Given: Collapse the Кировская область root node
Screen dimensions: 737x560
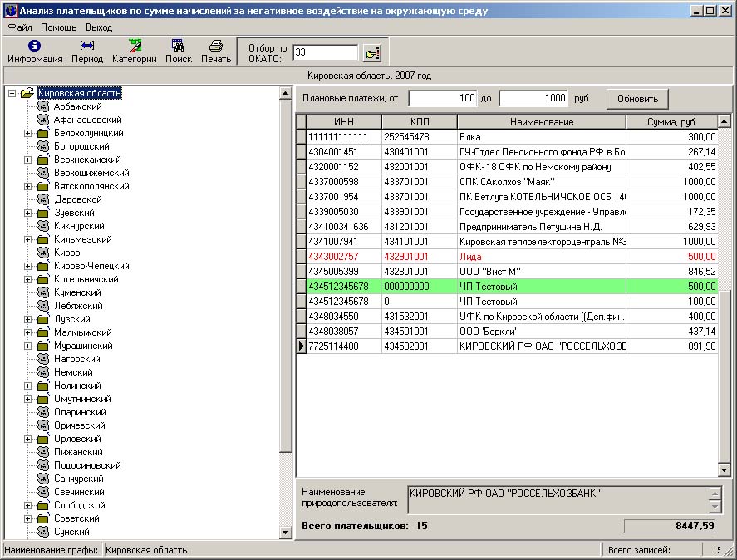Looking at the screenshot, I should pos(12,93).
